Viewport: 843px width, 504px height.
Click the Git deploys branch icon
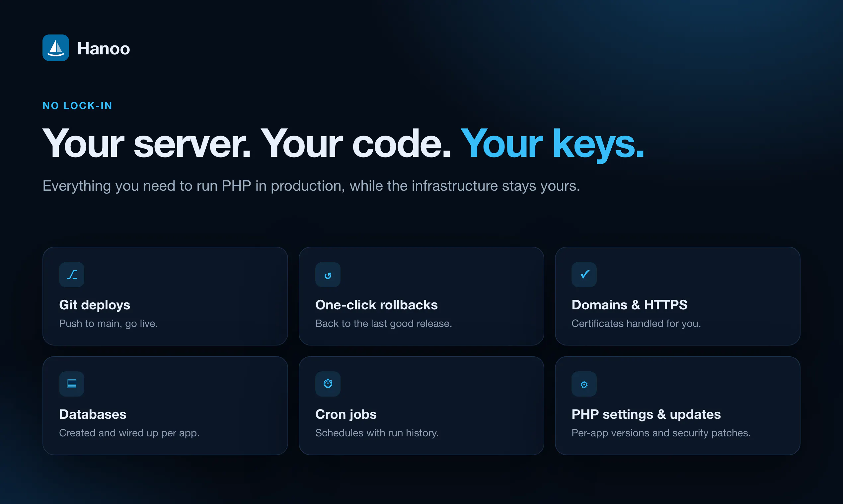point(72,275)
